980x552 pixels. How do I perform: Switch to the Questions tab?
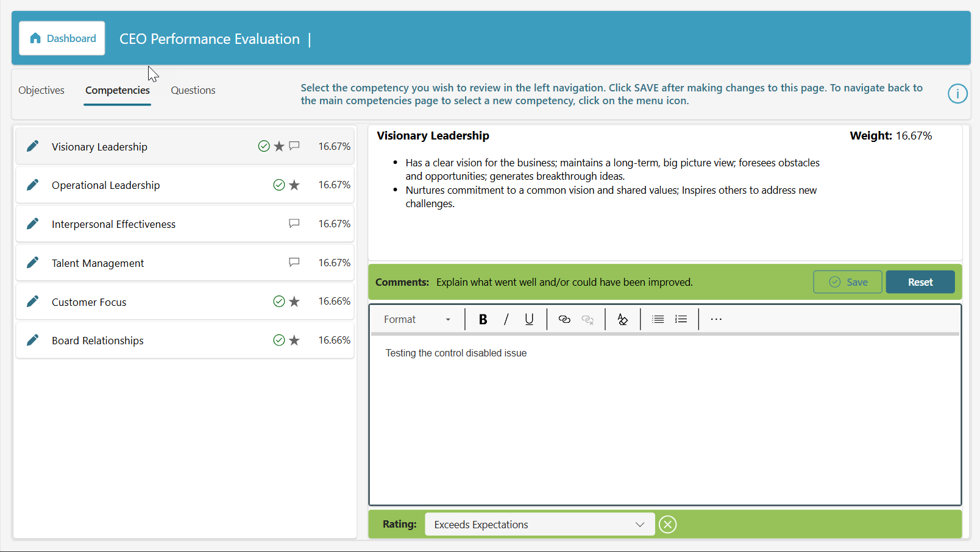[193, 90]
